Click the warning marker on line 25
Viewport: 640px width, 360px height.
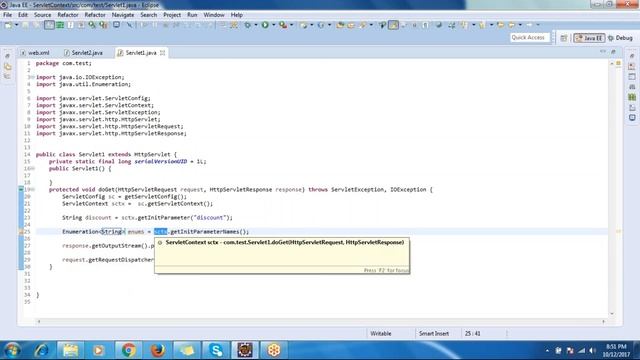(x=21, y=231)
